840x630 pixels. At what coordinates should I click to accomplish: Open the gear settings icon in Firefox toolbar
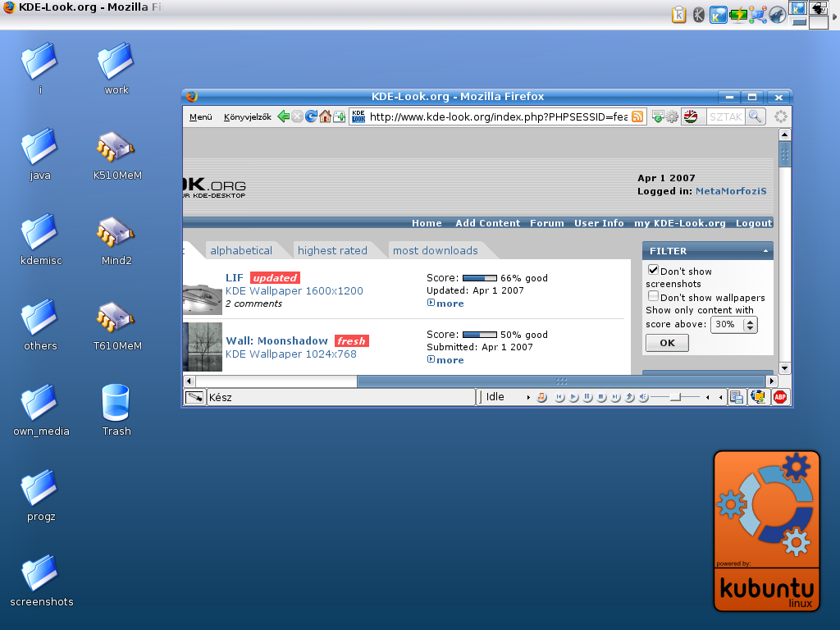tap(672, 116)
